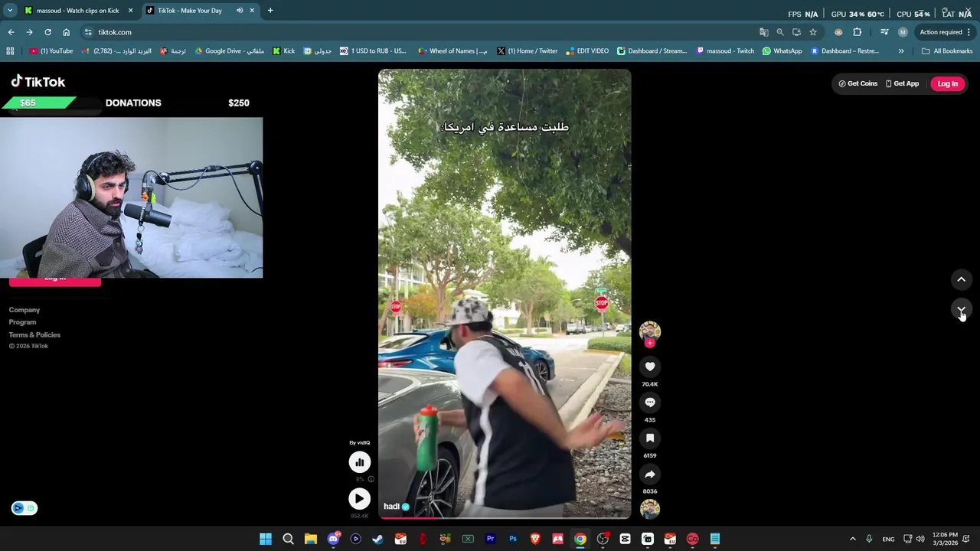
Task: Select the TikTok - Make Your Day tab
Action: coord(190,11)
